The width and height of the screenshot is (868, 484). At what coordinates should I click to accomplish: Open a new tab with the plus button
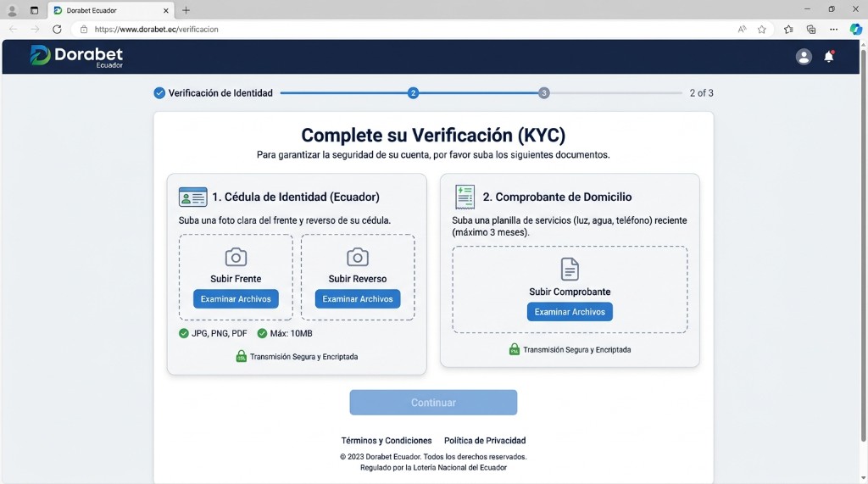(x=186, y=10)
